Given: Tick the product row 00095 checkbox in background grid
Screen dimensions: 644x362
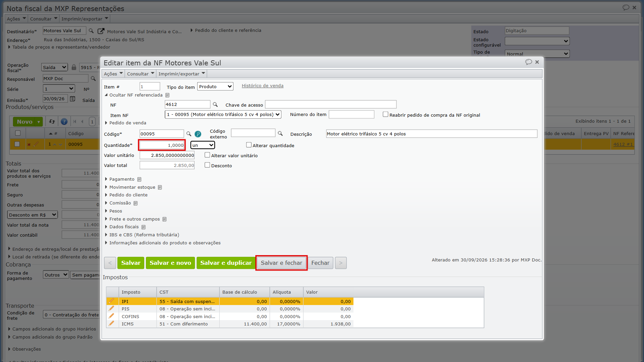Looking at the screenshot, I should click(17, 144).
